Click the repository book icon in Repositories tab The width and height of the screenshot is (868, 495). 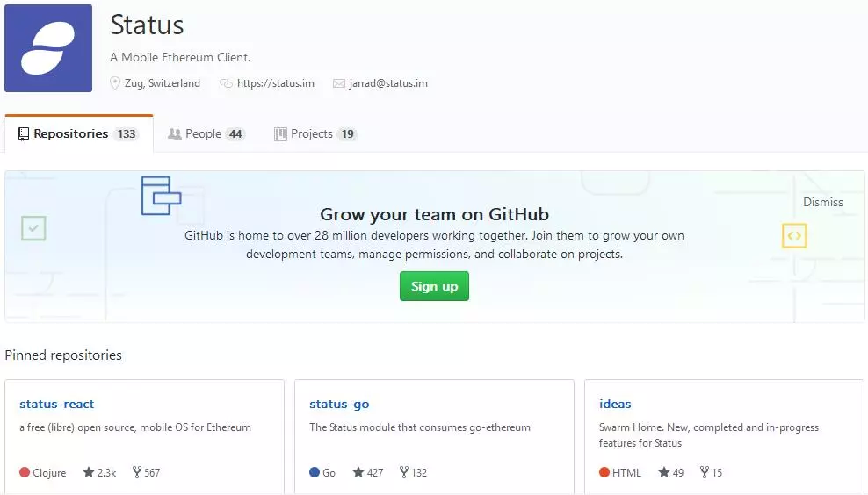(23, 134)
